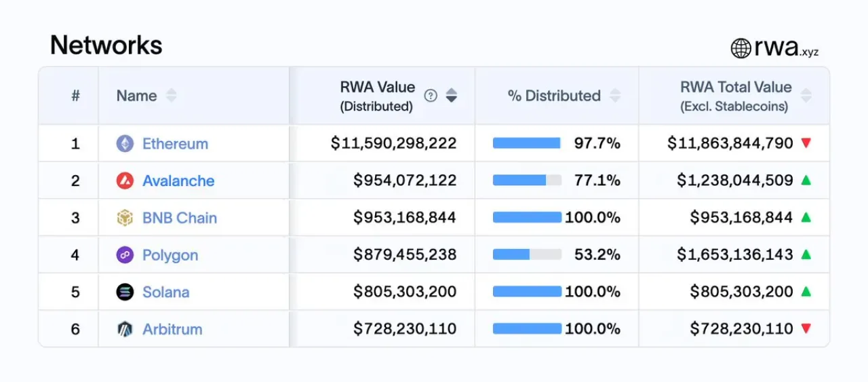The height and width of the screenshot is (382, 868).
Task: Click the % Distributed header label
Action: pos(554,96)
